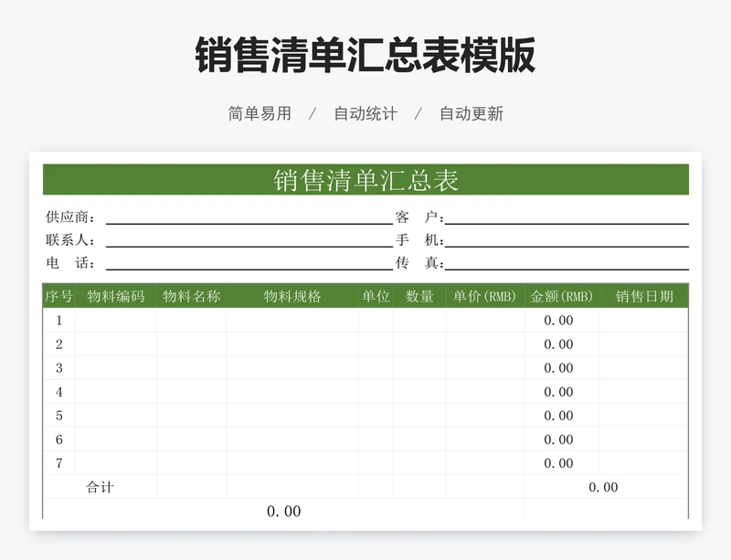Click the 合计 total label cell
Viewport: 731px width, 560px height.
pyautogui.click(x=100, y=487)
